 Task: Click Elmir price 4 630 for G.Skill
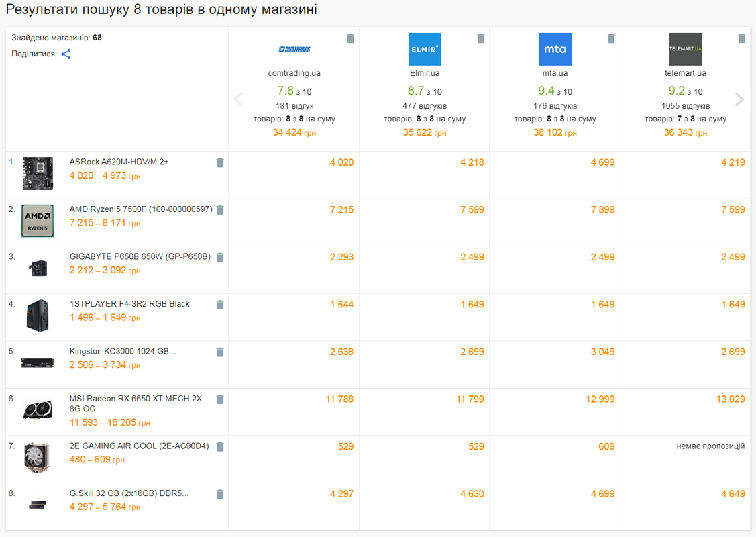(472, 493)
